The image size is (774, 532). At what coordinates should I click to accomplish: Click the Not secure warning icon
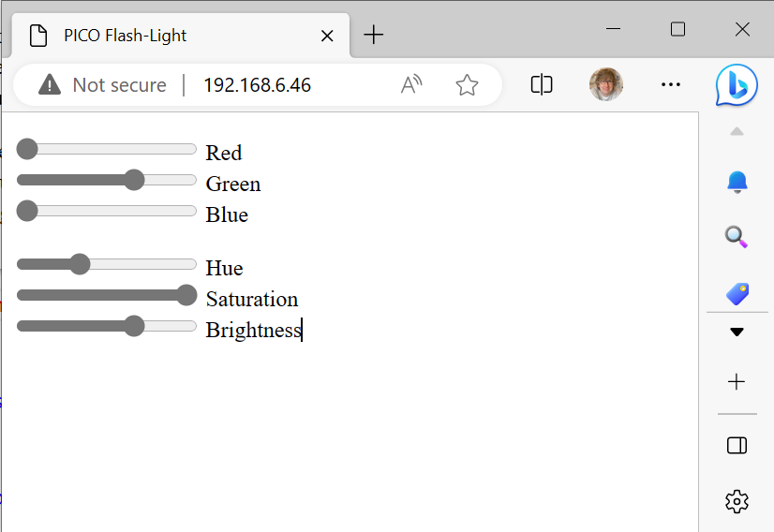(50, 84)
